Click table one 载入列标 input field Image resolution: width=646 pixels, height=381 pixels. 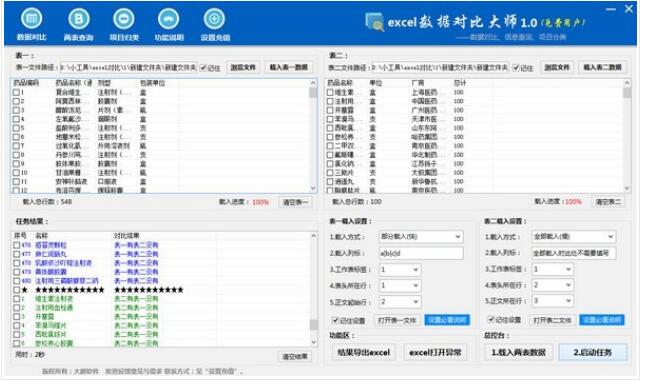(421, 253)
